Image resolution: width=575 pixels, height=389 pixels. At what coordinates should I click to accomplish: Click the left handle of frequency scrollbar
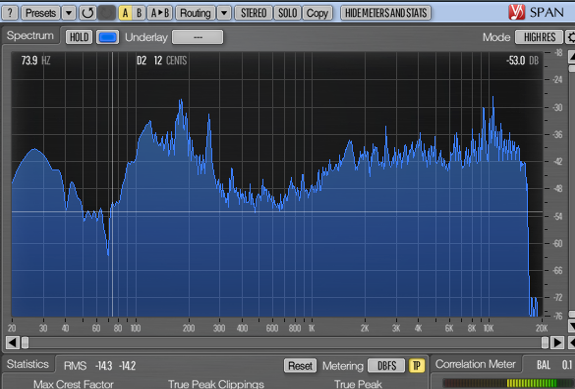click(x=25, y=343)
